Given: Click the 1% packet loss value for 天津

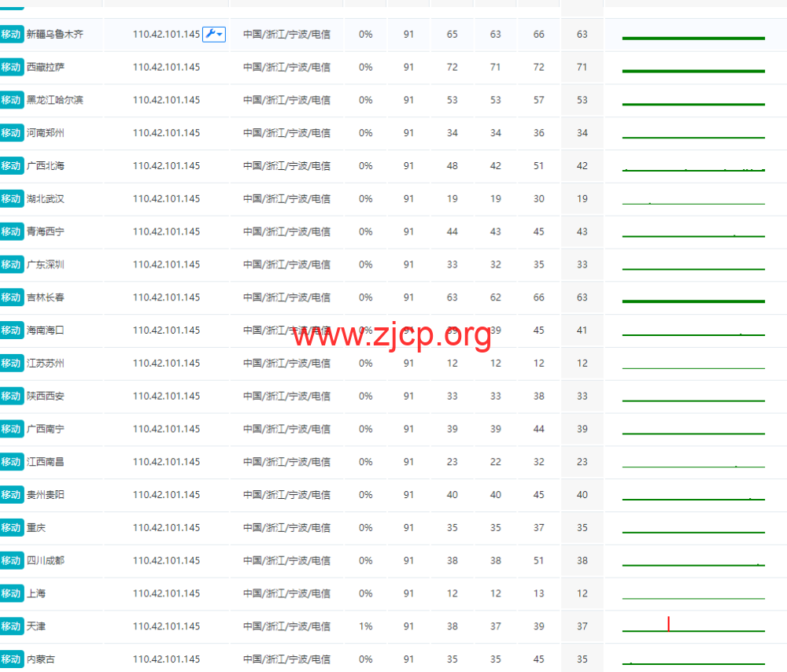Looking at the screenshot, I should coord(365,626).
